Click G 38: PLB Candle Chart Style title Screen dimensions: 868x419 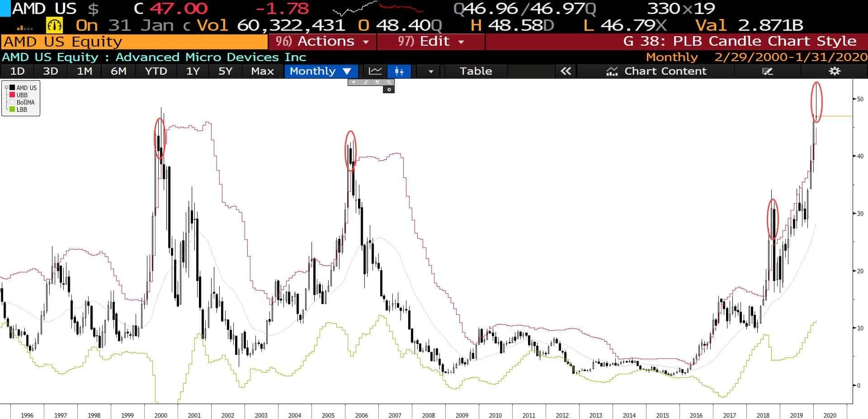click(740, 41)
